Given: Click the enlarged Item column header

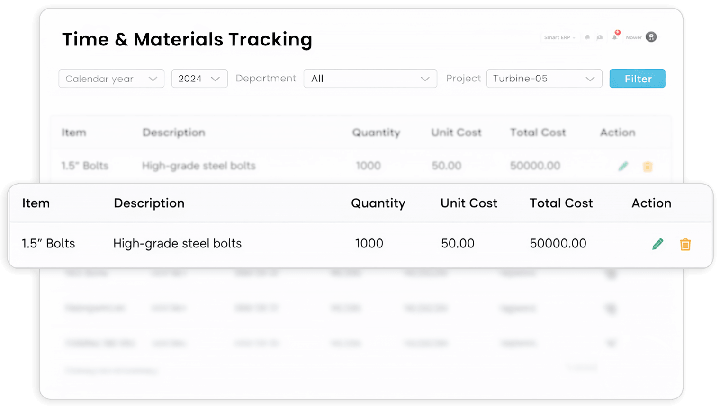Looking at the screenshot, I should pyautogui.click(x=36, y=203).
